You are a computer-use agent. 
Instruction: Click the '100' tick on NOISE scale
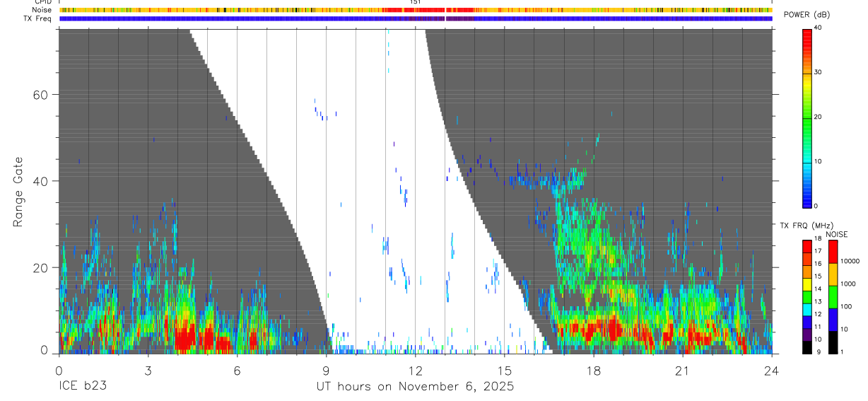(x=847, y=307)
